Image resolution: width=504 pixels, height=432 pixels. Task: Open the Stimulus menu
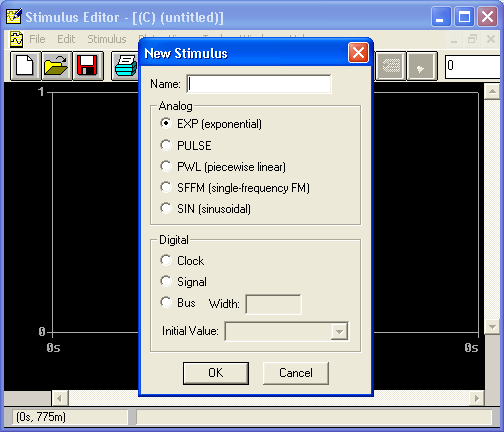point(107,39)
